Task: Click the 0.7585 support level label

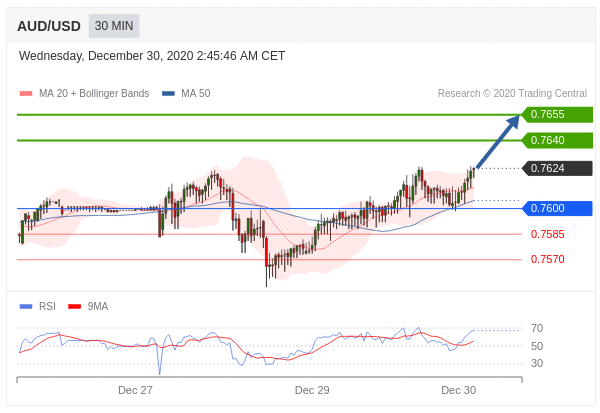Action: 548,234
